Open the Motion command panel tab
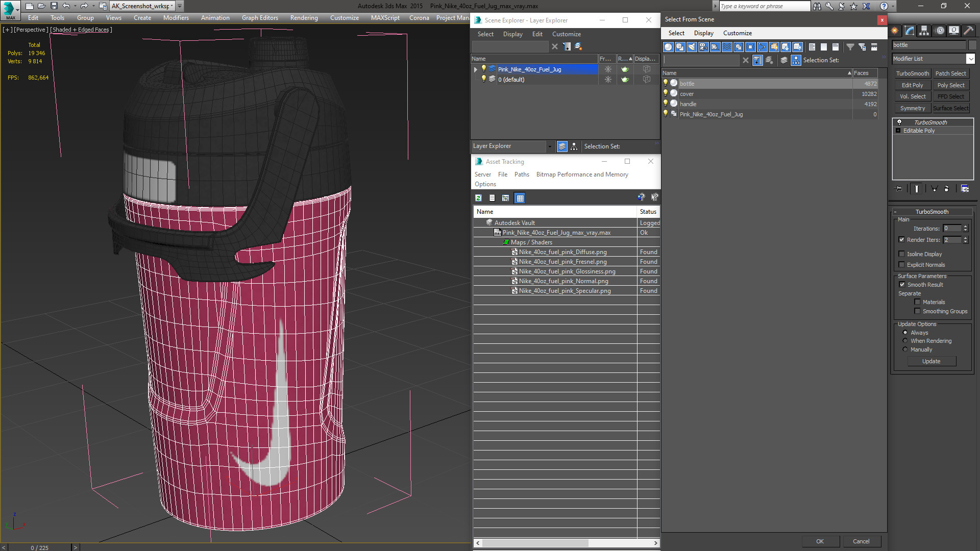The height and width of the screenshot is (551, 980). [x=940, y=31]
